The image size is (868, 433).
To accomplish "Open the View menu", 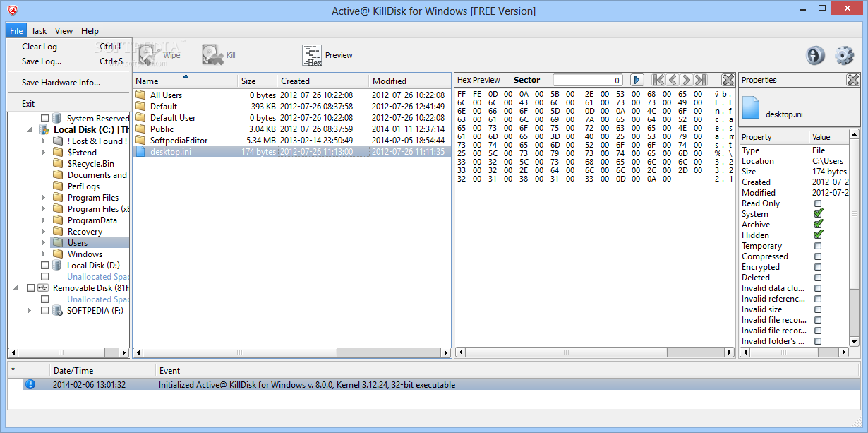I will click(x=64, y=30).
